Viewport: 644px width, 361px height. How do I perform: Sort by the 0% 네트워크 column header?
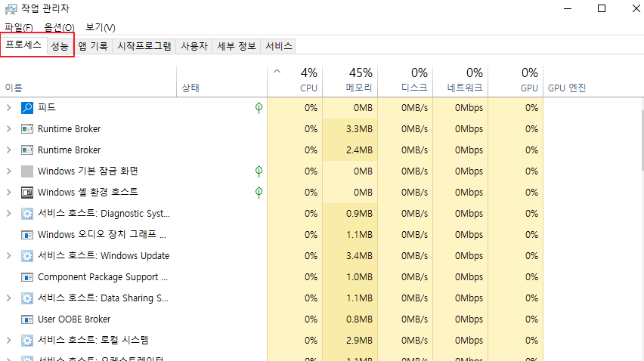click(460, 82)
